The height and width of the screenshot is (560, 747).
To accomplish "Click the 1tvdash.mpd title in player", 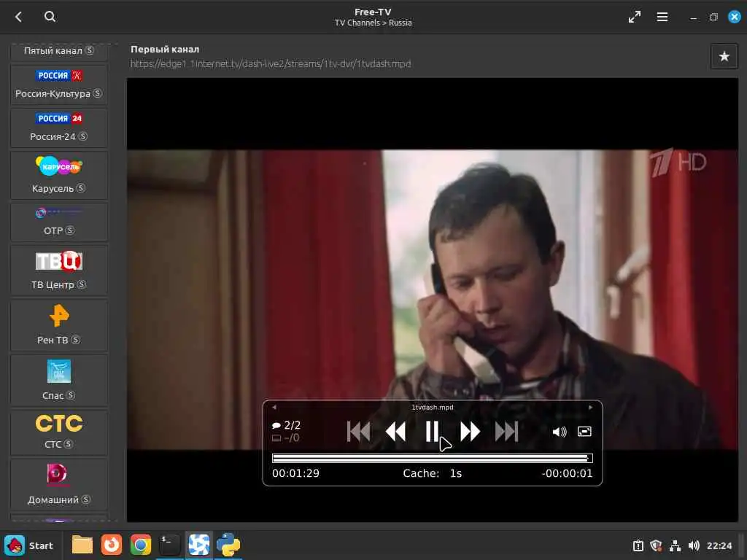I will pos(433,407).
